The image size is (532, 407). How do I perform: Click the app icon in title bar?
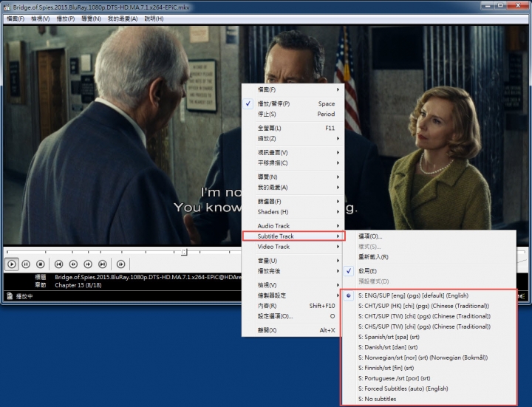[x=7, y=7]
